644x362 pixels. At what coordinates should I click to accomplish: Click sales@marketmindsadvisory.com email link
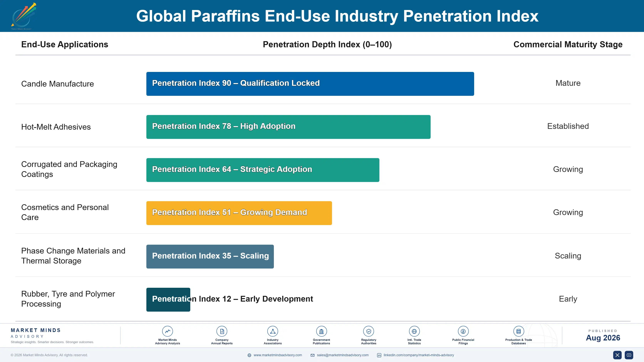point(343,355)
